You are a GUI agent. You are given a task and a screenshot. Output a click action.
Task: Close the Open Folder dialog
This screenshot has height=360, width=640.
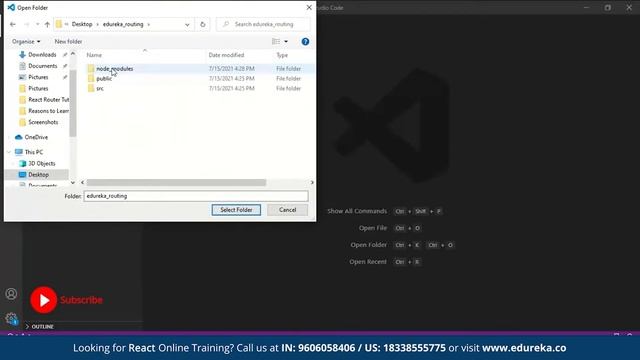pos(309,7)
